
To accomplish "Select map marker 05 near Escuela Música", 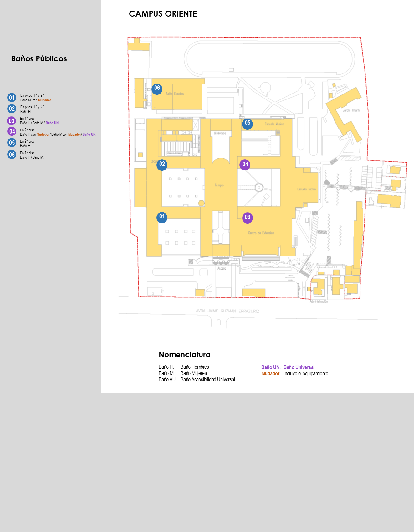I will pos(247,124).
